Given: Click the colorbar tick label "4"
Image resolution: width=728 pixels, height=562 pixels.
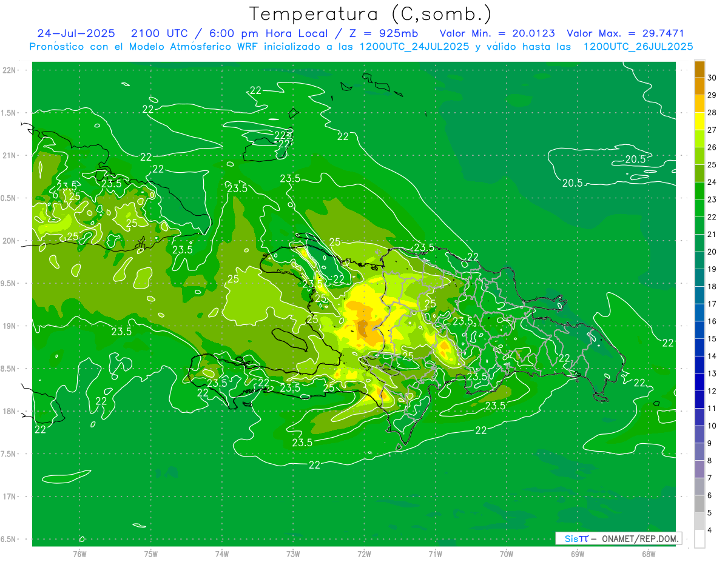Looking at the screenshot, I should [710, 530].
